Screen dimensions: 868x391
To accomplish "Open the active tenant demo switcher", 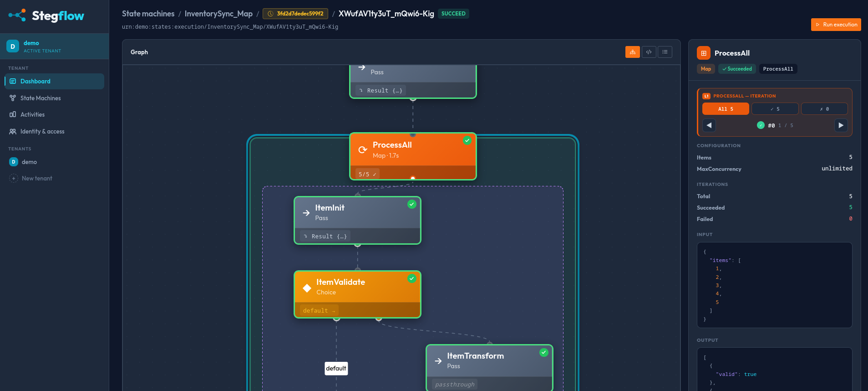I will click(x=54, y=46).
